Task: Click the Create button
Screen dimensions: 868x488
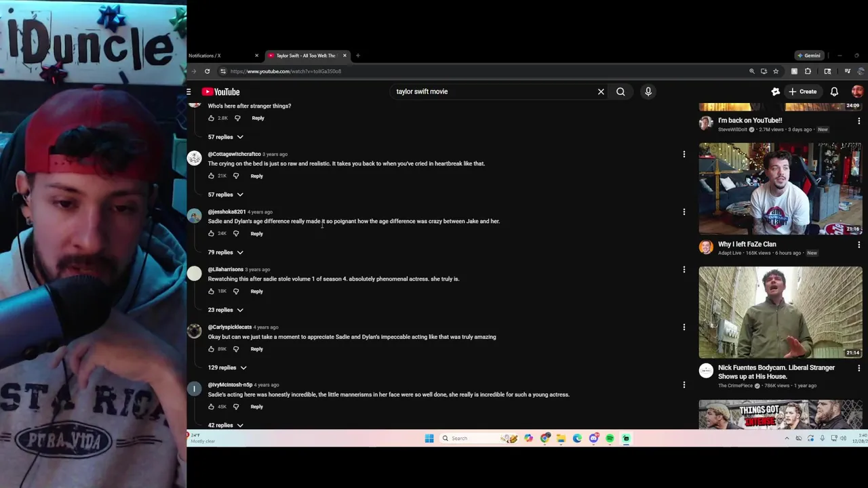Action: pyautogui.click(x=802, y=91)
